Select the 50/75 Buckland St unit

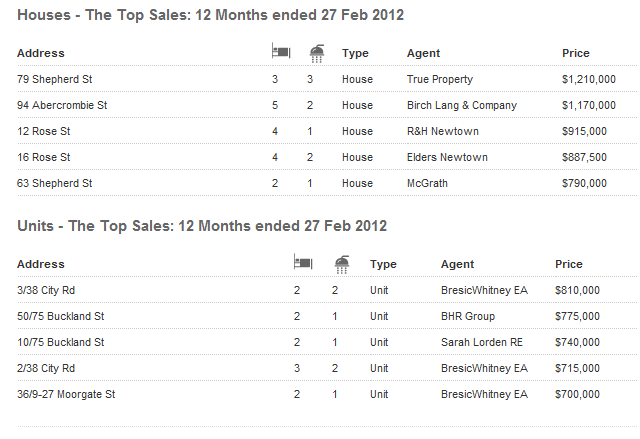[x=60, y=316]
